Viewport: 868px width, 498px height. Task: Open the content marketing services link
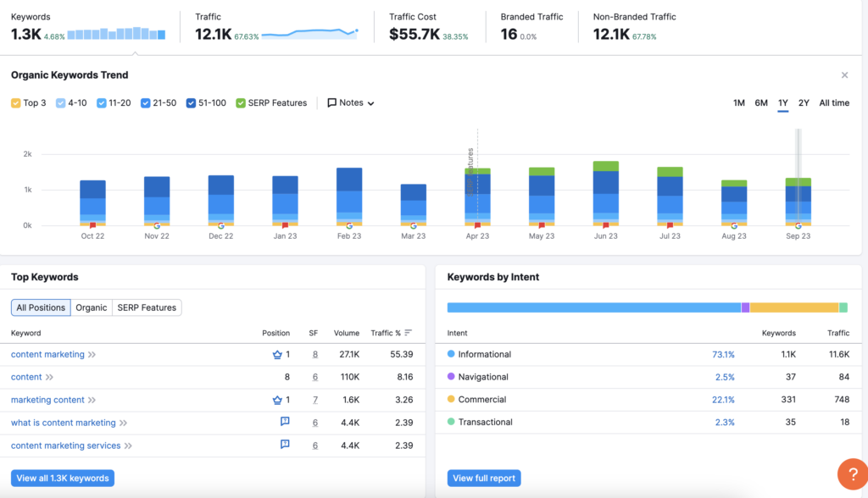click(x=66, y=446)
